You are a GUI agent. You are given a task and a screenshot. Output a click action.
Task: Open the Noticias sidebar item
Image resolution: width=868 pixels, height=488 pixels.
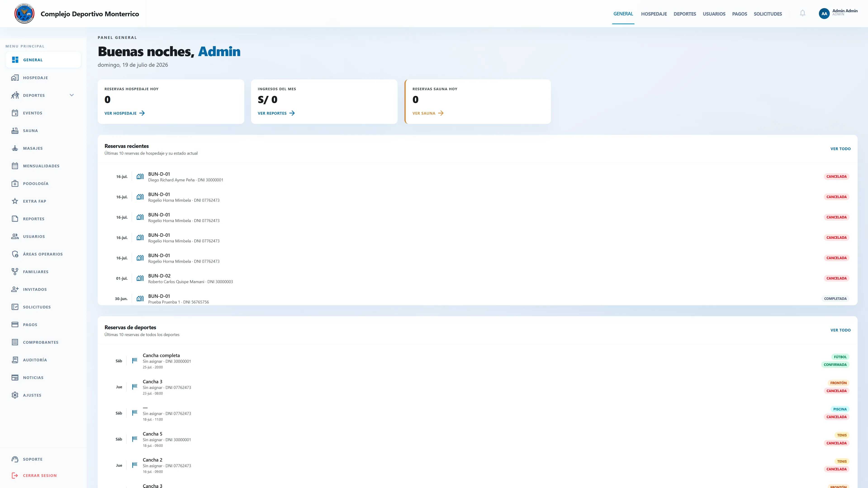(x=43, y=377)
